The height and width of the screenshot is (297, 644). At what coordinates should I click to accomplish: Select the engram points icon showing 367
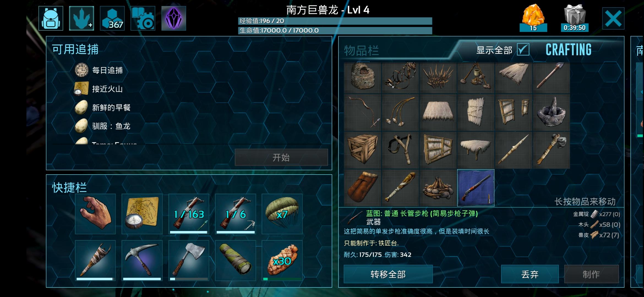click(112, 18)
